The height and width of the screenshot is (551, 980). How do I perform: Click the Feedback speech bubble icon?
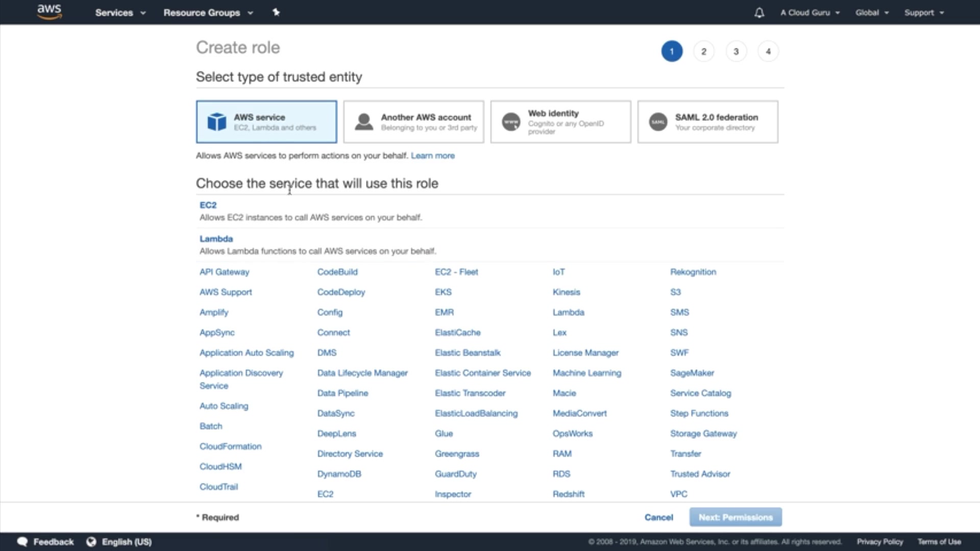pyautogui.click(x=22, y=542)
